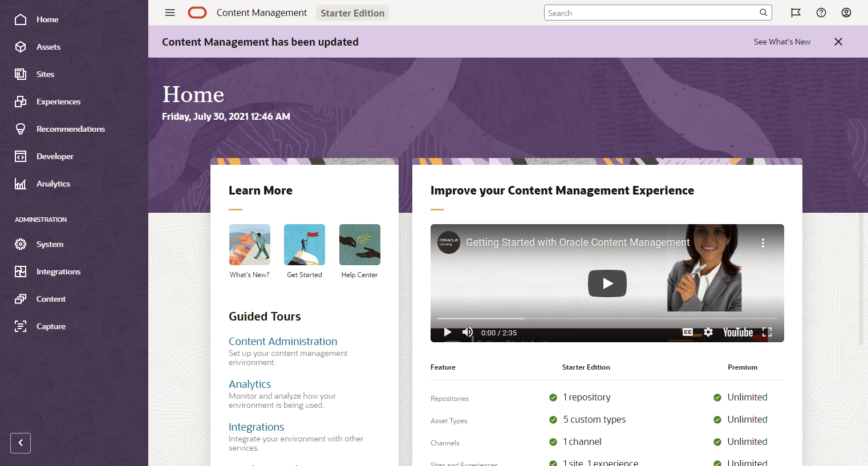Go to Assets menu item
The height and width of the screenshot is (466, 868).
click(48, 47)
